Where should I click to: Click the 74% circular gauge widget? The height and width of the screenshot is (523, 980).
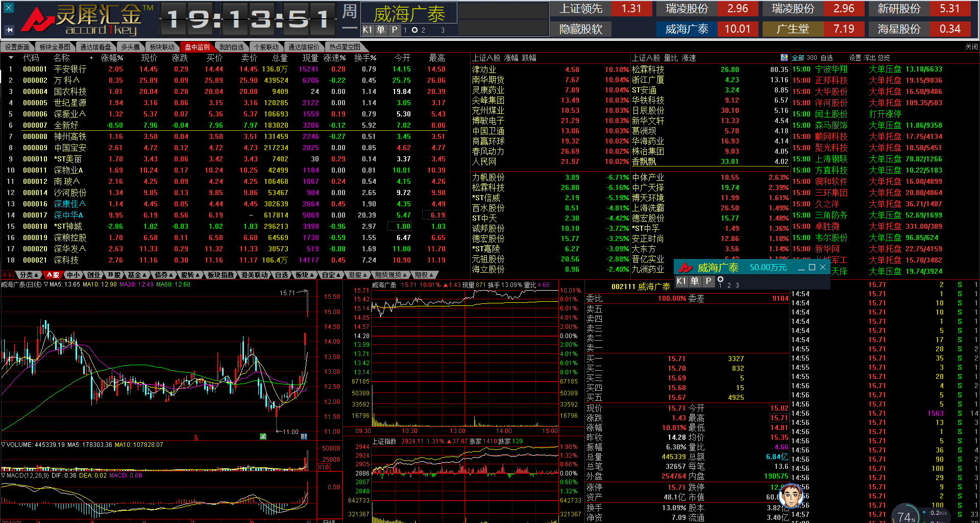coord(906,513)
